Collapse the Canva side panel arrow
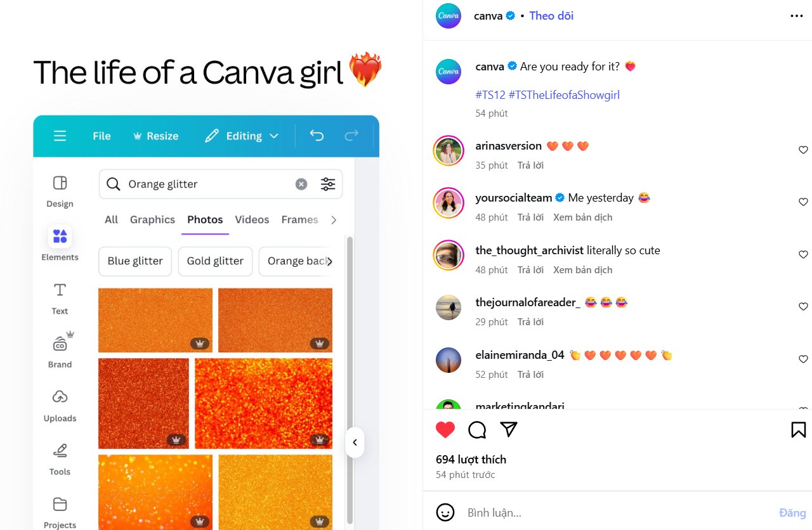812x530 pixels. click(x=355, y=443)
